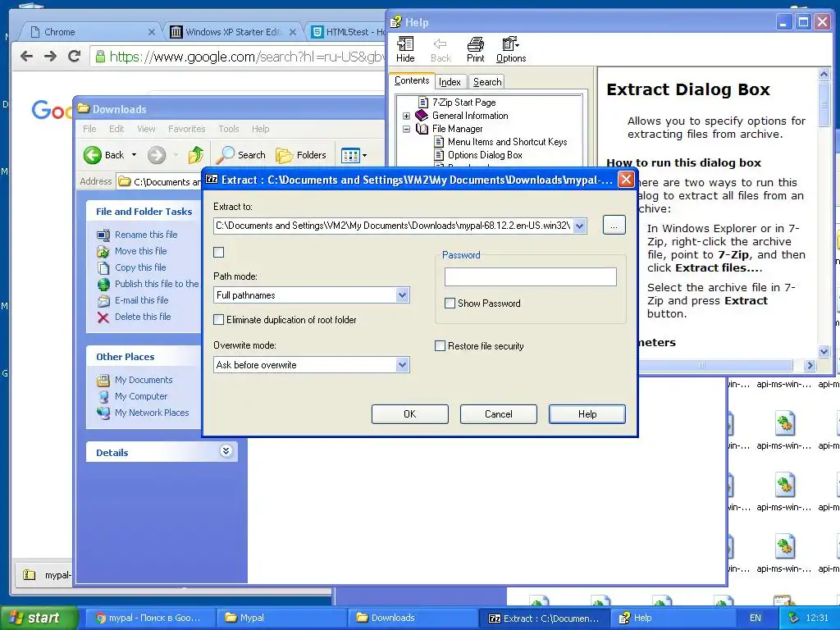Open My Network Places link

click(x=152, y=413)
